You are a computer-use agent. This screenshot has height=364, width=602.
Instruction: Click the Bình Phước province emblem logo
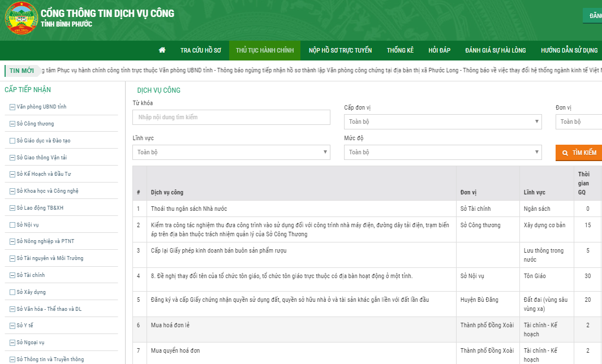coord(21,18)
